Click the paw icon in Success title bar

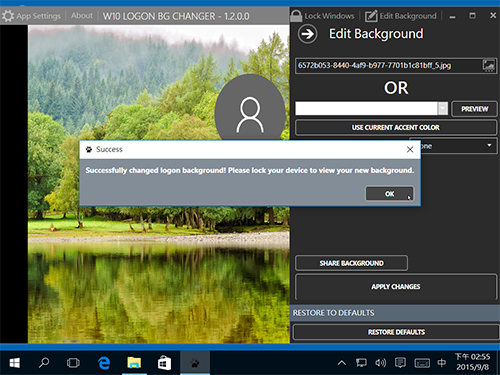click(89, 149)
